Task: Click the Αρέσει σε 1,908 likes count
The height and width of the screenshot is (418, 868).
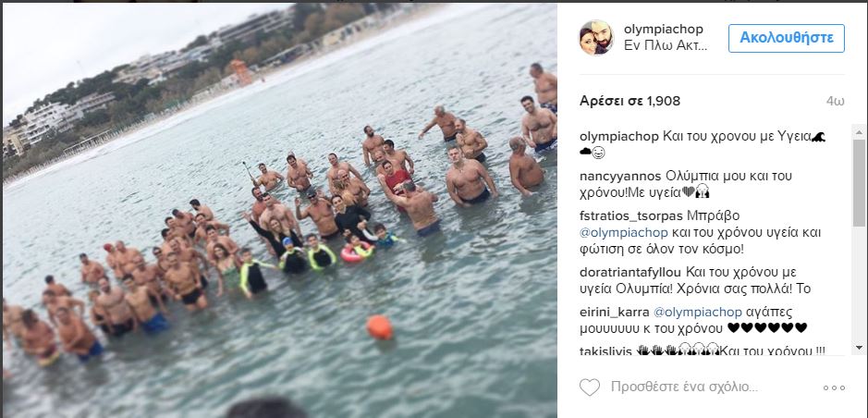Action: (630, 102)
